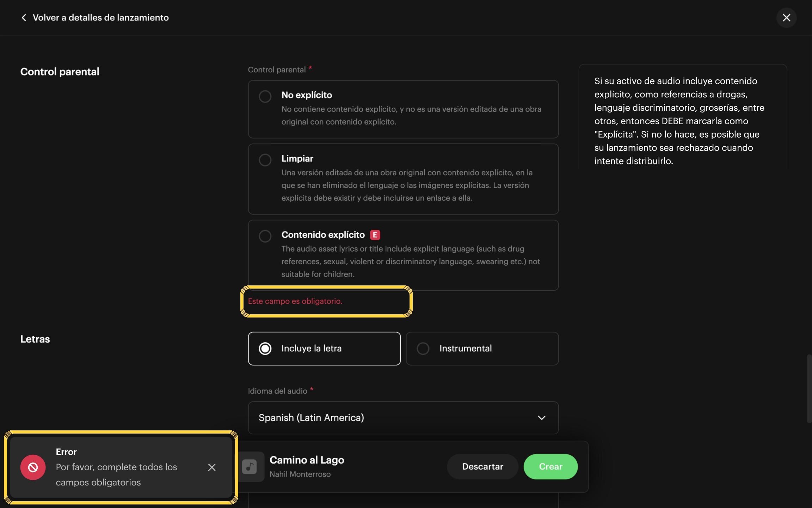Click the Error toast message text

tap(116, 474)
